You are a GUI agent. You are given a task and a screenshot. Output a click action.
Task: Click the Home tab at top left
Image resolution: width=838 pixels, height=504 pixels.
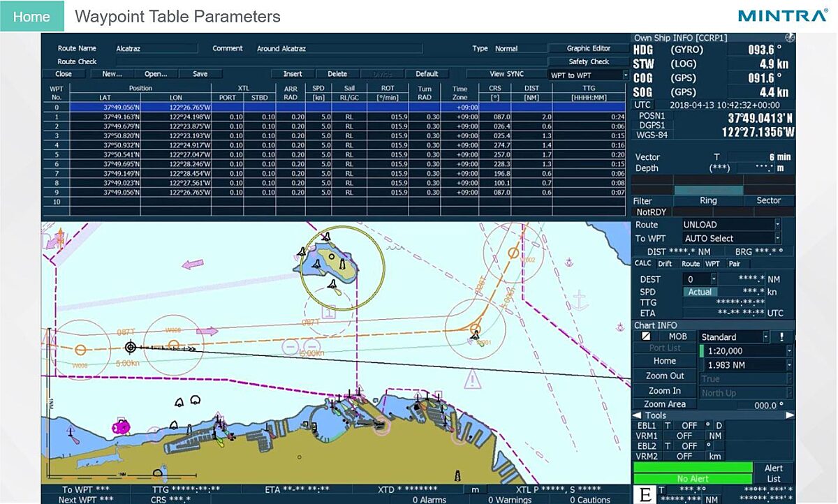point(31,17)
